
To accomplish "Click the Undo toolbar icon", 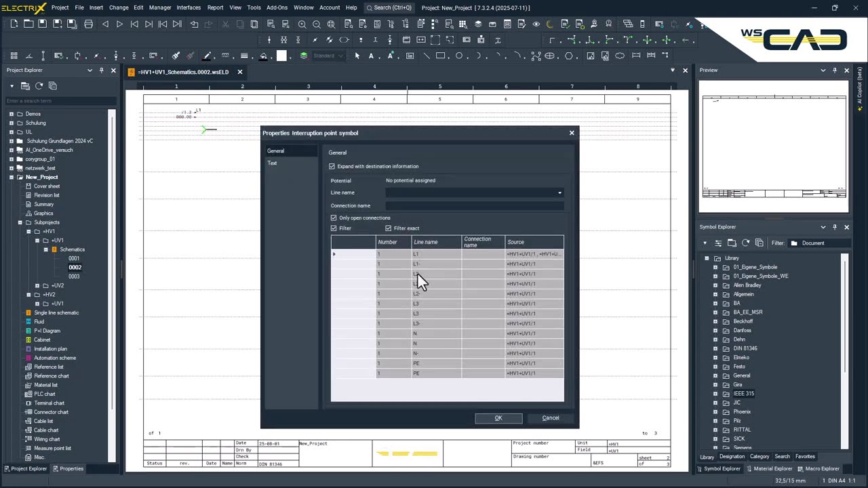I will (195, 24).
